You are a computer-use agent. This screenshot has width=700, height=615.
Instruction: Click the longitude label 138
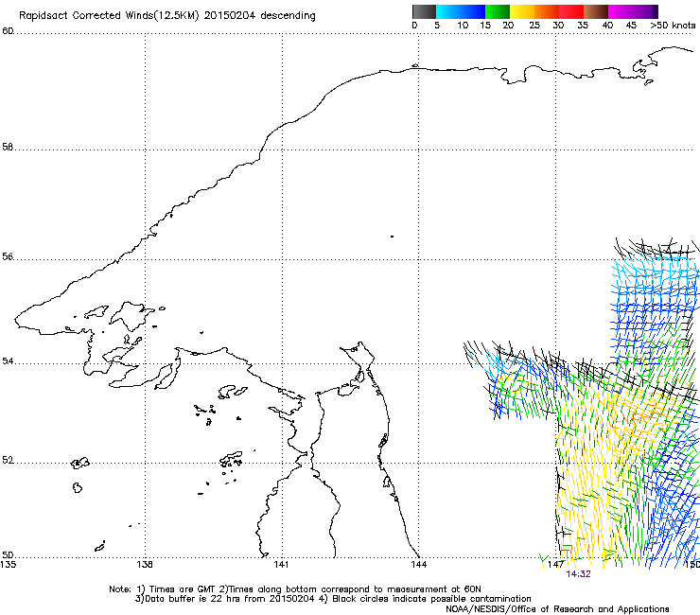click(x=145, y=564)
